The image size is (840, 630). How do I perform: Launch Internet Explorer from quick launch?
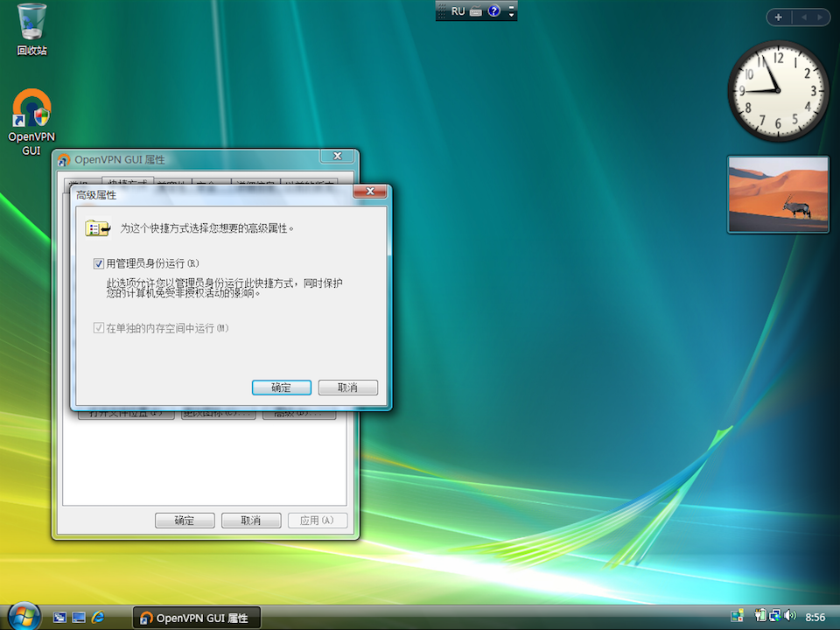point(98,618)
